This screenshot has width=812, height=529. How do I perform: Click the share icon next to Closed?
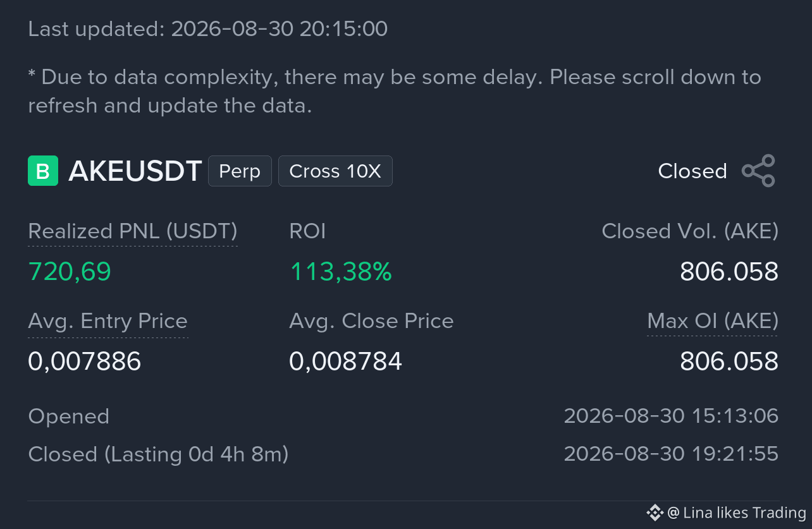click(758, 171)
